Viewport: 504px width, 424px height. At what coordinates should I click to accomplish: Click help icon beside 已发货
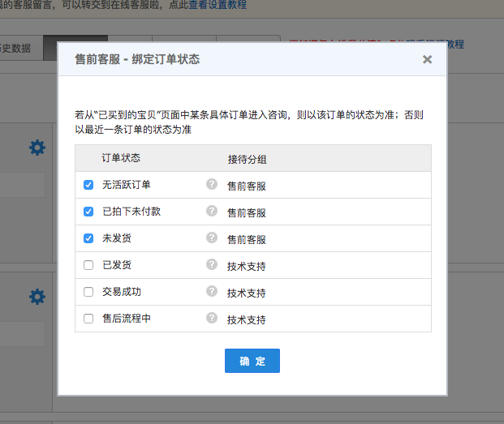[212, 265]
